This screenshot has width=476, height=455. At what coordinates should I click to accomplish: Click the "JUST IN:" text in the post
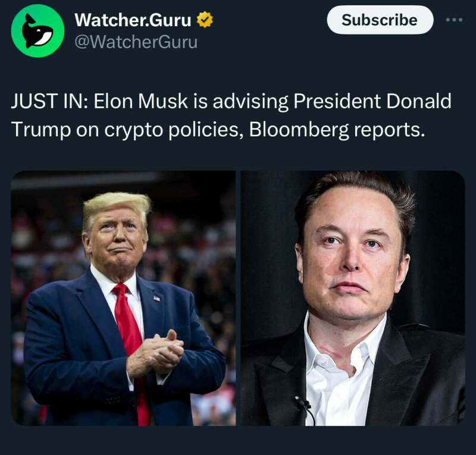coord(51,101)
